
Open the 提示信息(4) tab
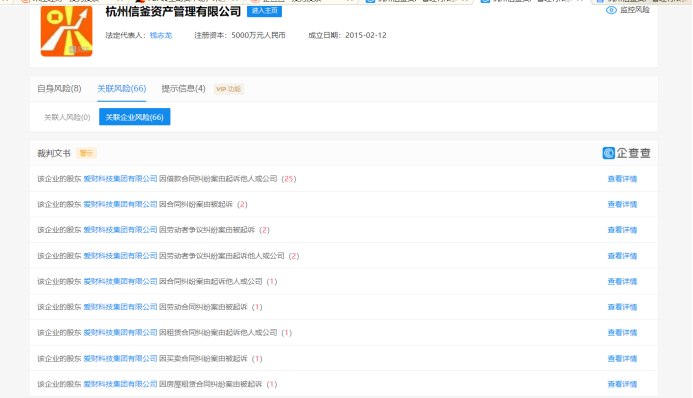coord(183,88)
